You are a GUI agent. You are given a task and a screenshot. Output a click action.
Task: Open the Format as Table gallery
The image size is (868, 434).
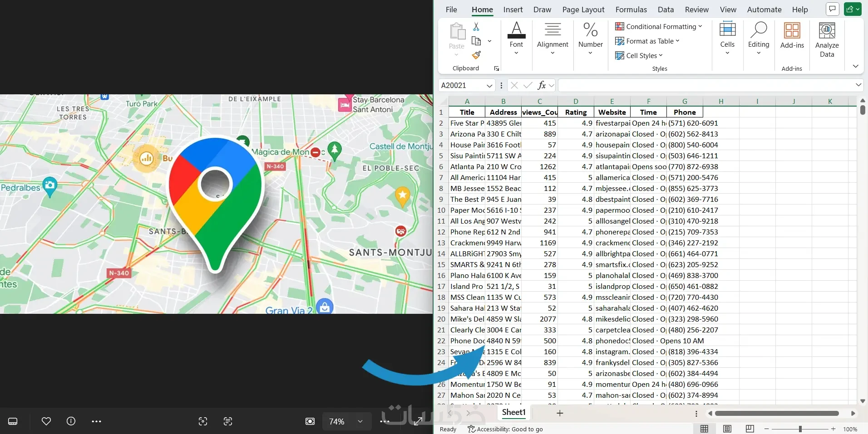[x=647, y=41]
